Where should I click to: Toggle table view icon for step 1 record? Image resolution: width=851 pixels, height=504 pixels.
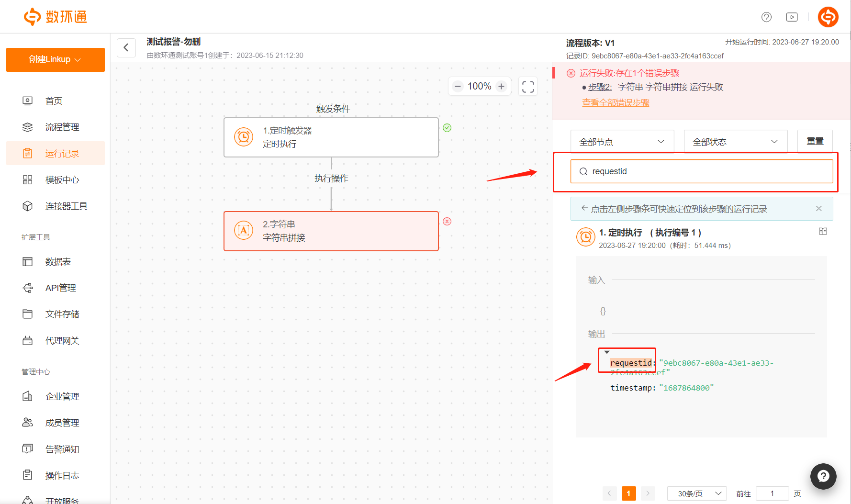[823, 232]
